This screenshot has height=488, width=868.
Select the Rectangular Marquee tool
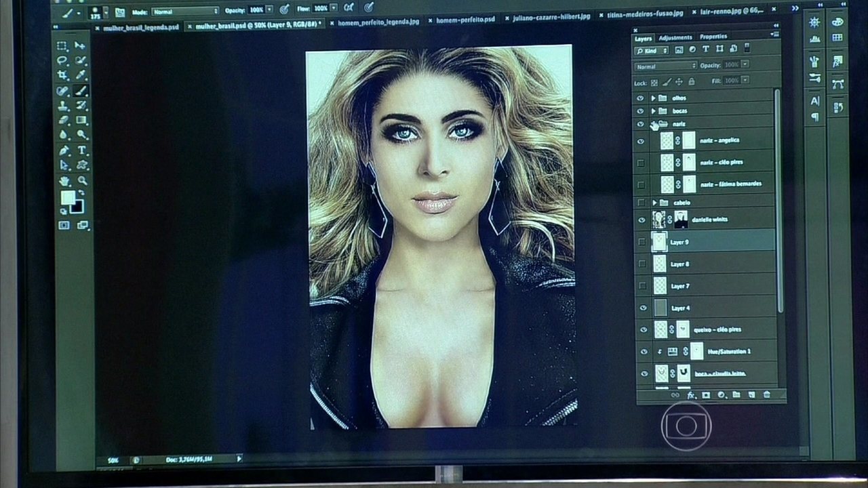(x=62, y=46)
